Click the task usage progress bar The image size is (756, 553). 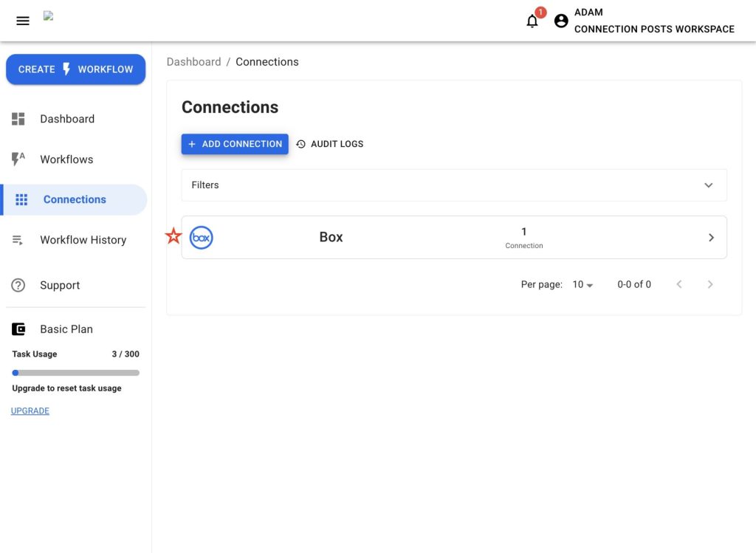tap(76, 373)
